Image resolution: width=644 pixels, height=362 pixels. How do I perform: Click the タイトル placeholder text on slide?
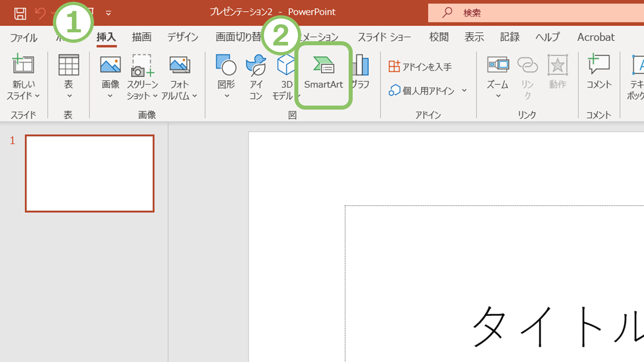coord(558,327)
